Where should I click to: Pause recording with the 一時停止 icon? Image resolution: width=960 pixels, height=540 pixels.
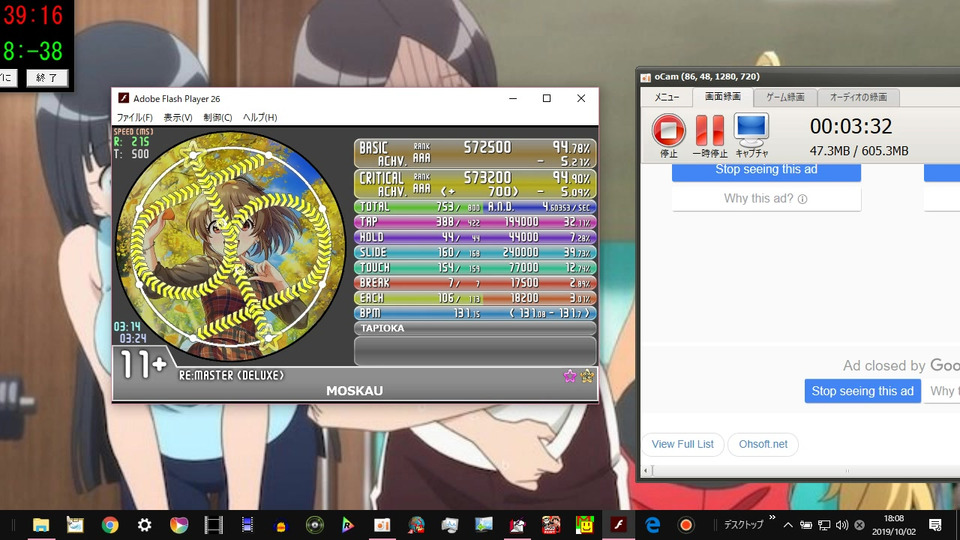pos(710,130)
